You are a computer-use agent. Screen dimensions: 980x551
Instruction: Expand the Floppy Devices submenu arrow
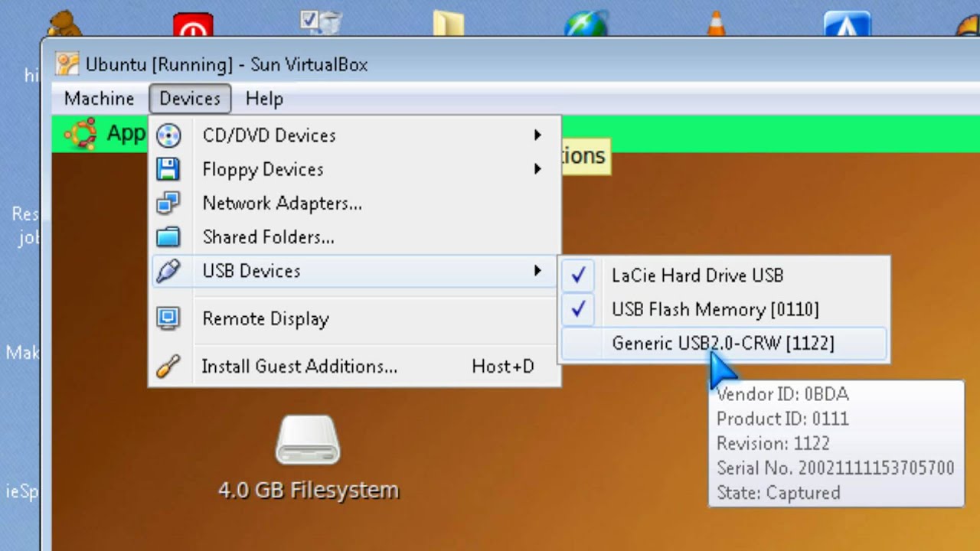(537, 169)
